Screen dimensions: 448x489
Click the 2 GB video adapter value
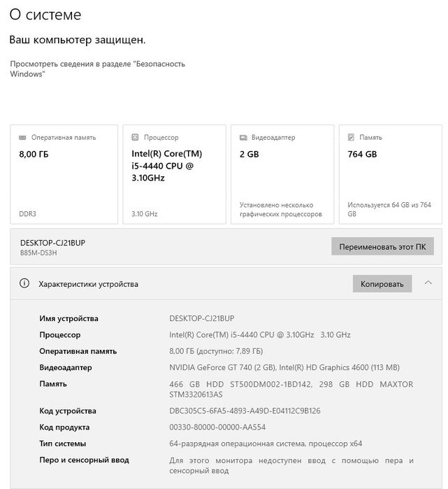coord(249,154)
